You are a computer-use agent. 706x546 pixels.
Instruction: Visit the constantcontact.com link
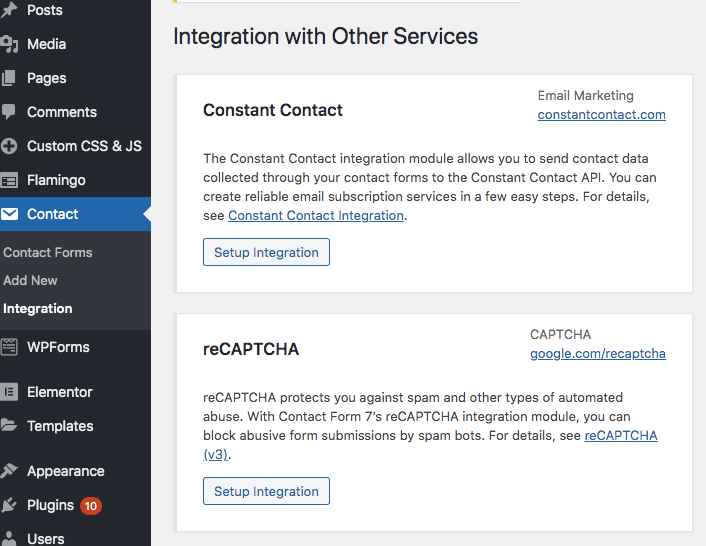point(602,115)
